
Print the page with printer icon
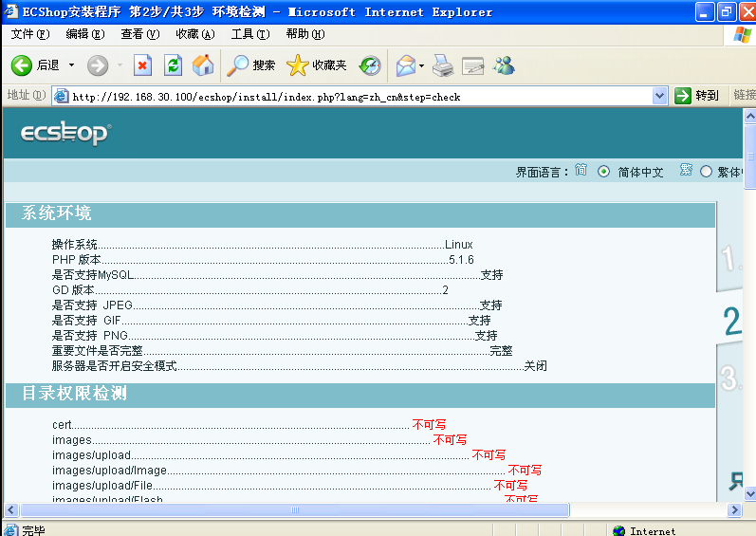pyautogui.click(x=443, y=65)
